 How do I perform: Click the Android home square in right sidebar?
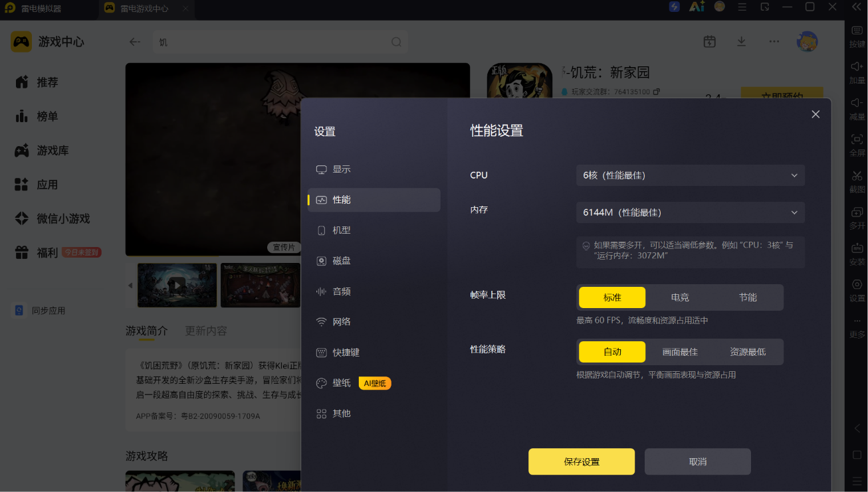coord(857,455)
